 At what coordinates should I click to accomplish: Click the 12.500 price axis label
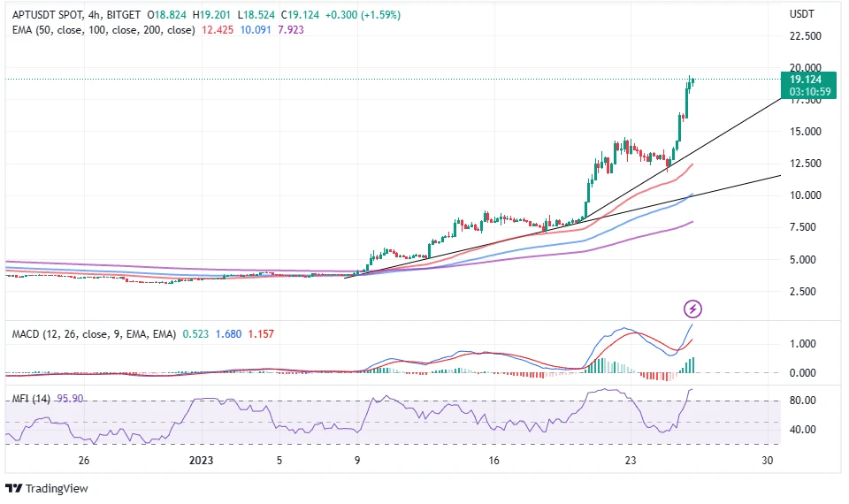[x=806, y=163]
